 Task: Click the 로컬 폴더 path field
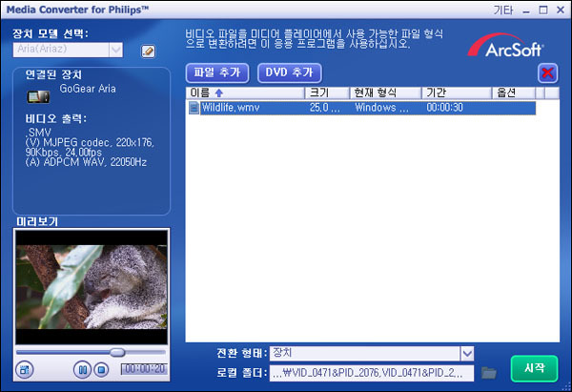[372, 373]
